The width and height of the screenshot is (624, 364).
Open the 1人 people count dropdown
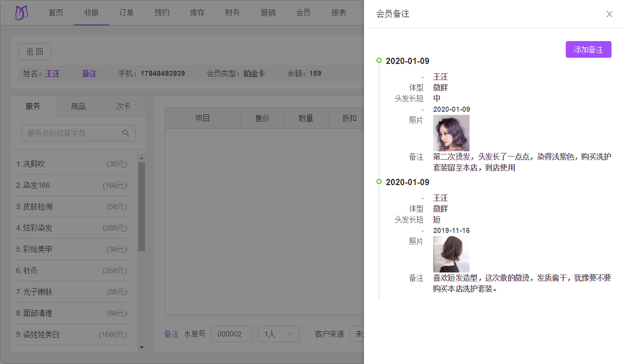pyautogui.click(x=278, y=334)
